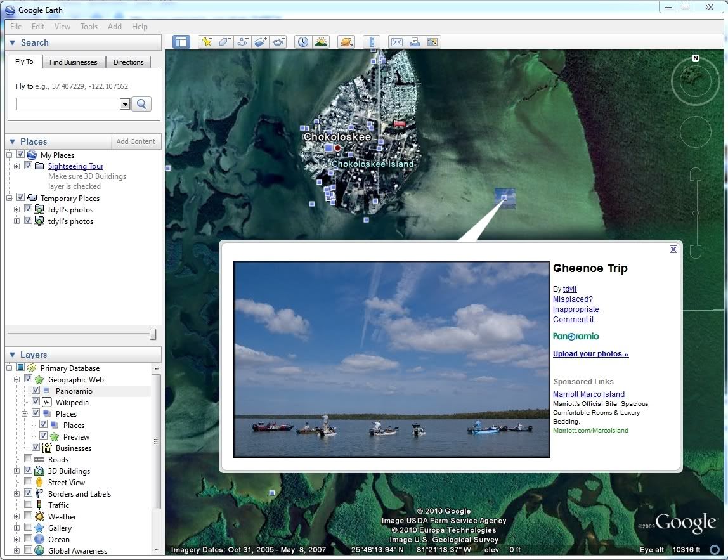This screenshot has height=560, width=728.
Task: Toggle the sidebar panel button
Action: [x=181, y=42]
